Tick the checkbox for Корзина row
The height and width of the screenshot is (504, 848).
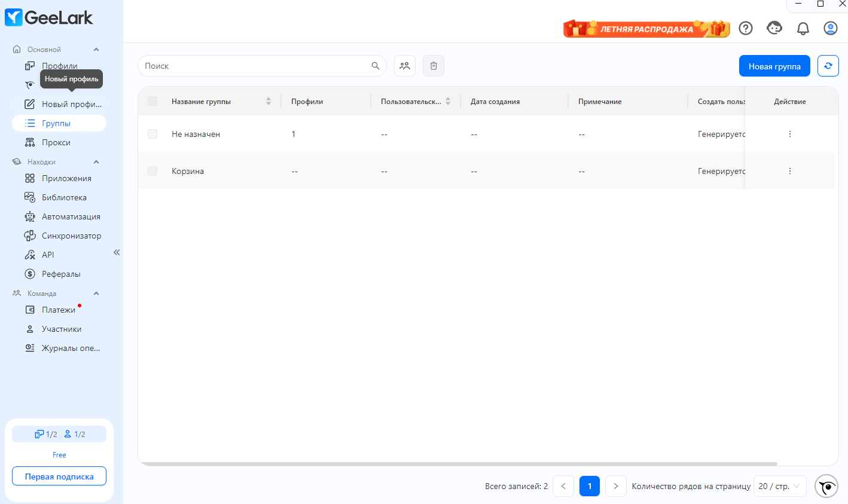pos(152,171)
